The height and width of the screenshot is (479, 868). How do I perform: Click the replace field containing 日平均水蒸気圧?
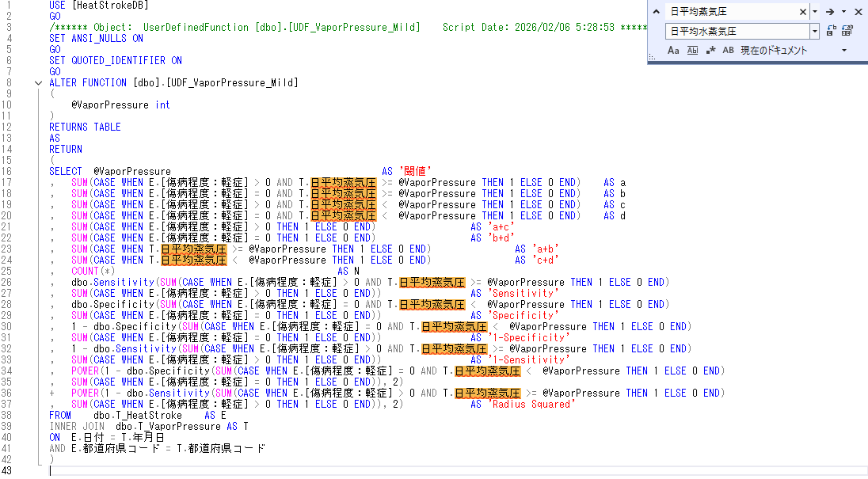(x=737, y=32)
